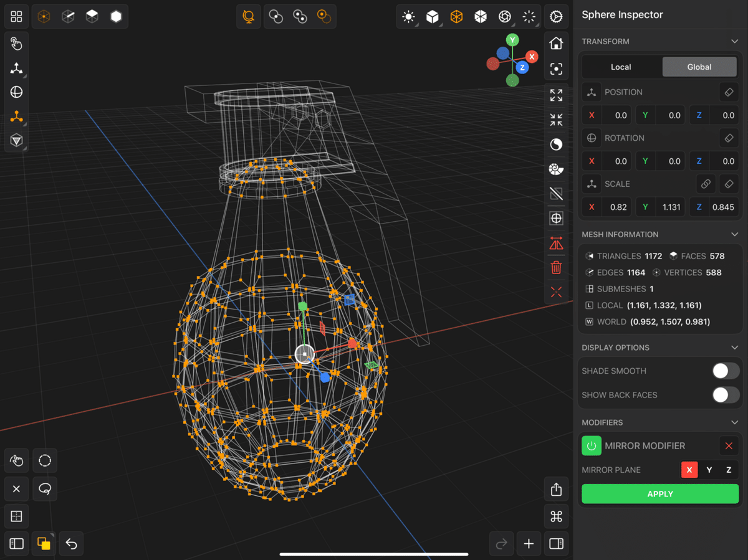The height and width of the screenshot is (560, 748).
Task: Set mirror plane to Z axis
Action: coord(729,470)
